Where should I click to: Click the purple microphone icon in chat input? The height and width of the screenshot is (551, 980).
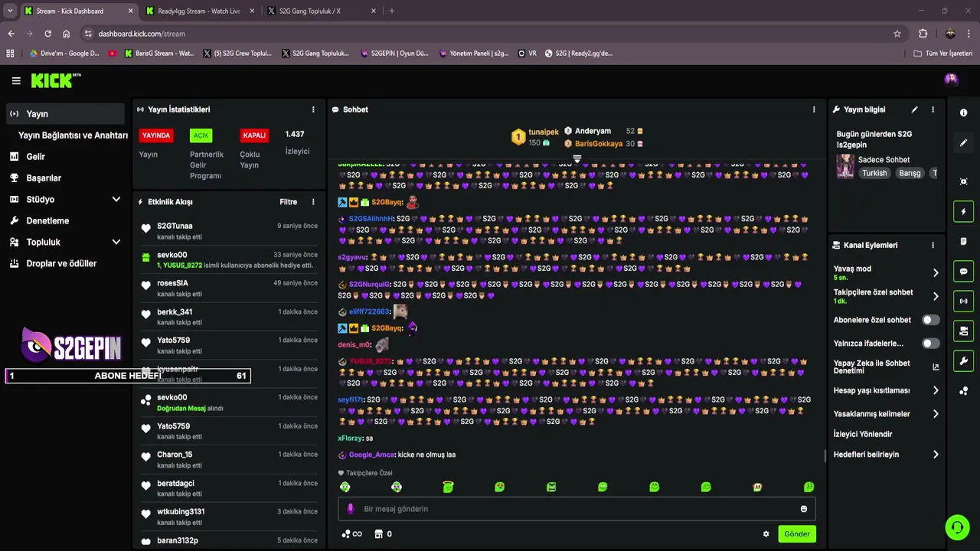point(351,509)
